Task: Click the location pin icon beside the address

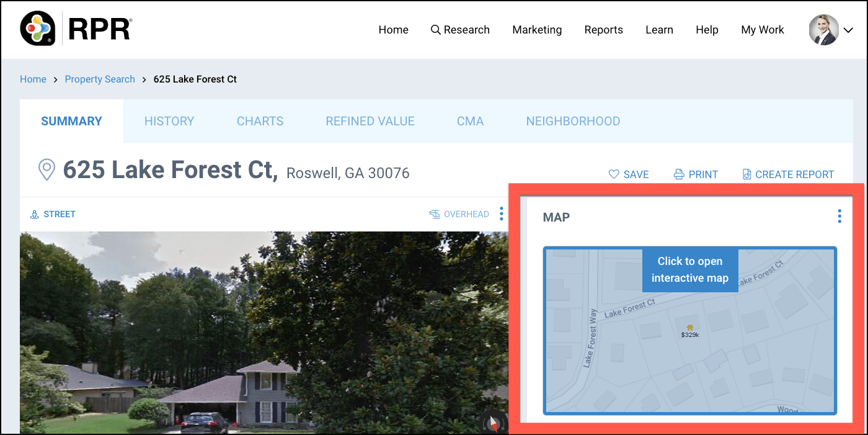Action: pyautogui.click(x=46, y=169)
